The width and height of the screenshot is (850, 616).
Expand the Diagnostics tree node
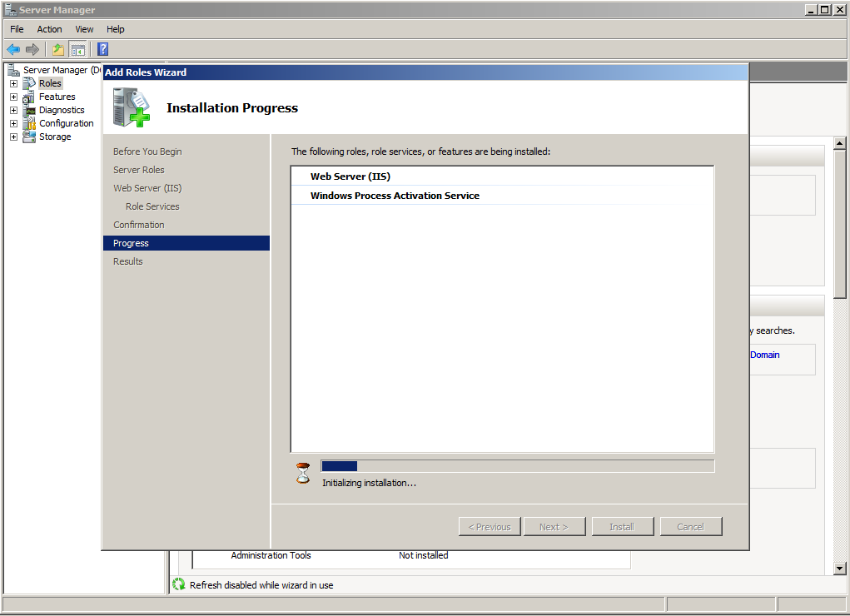tap(13, 110)
